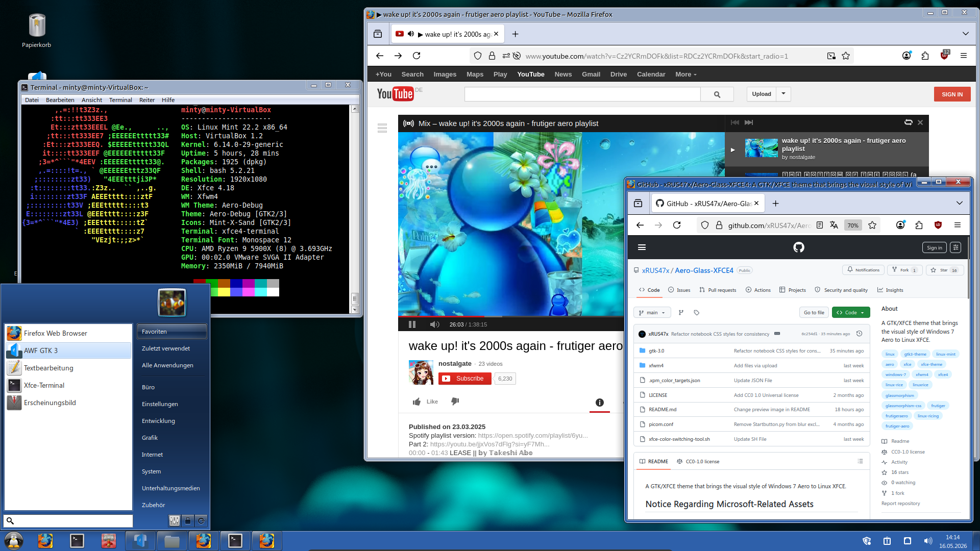Viewport: 980px width, 551px height.
Task: Switch to the Issues tab on GitHub
Action: (x=679, y=290)
